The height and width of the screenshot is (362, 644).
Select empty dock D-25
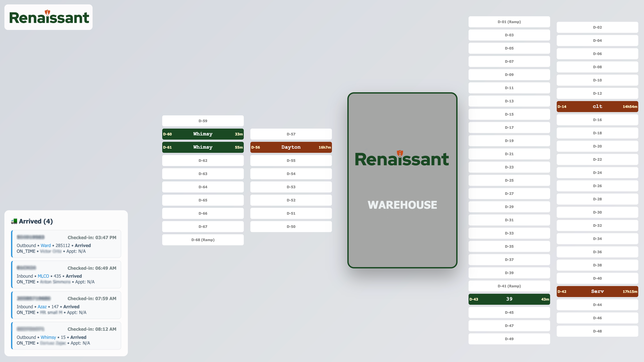[x=509, y=180]
